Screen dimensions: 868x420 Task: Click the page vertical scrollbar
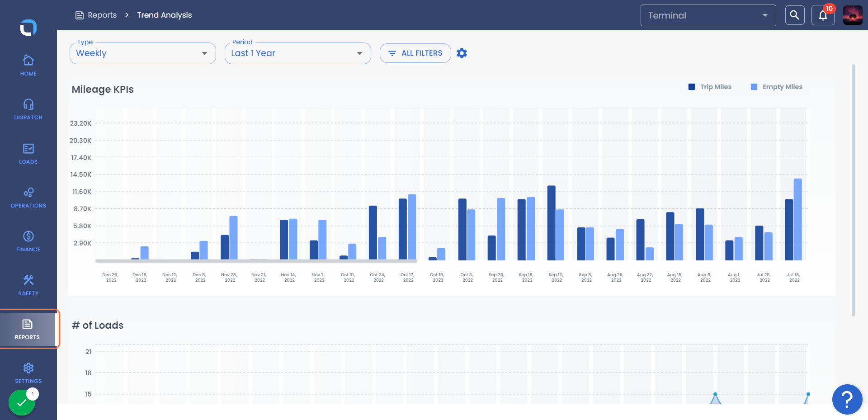[x=853, y=190]
